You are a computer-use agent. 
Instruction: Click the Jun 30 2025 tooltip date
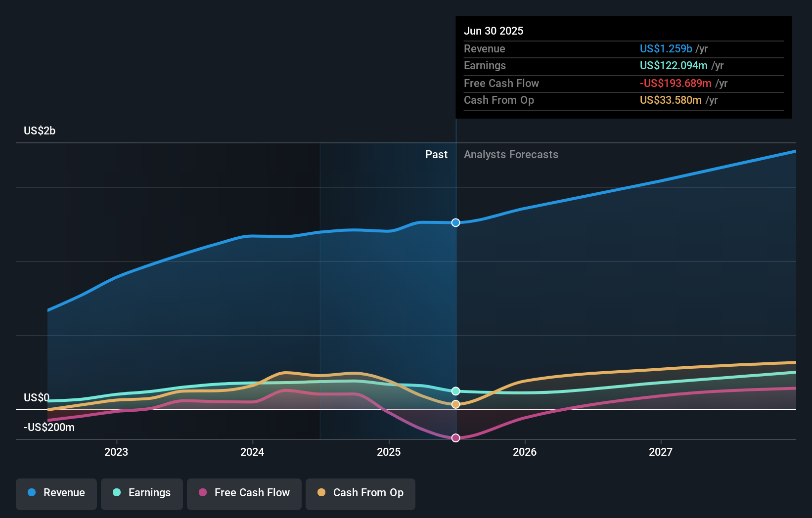494,31
